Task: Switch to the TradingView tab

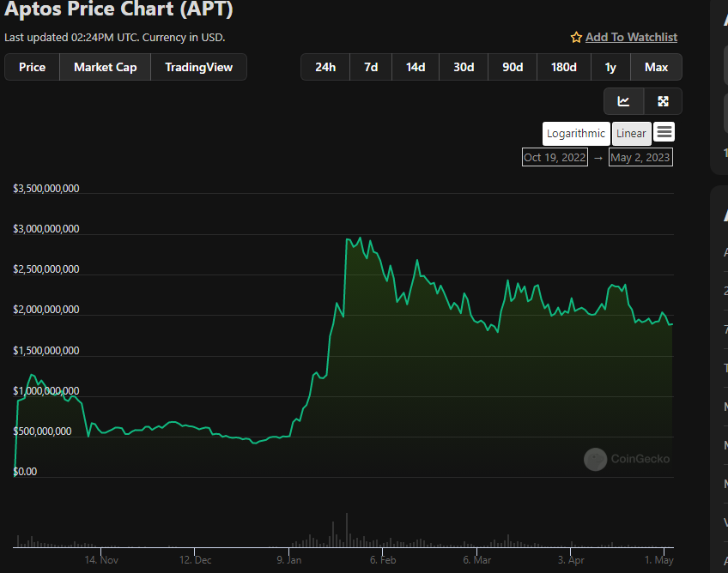Action: (198, 67)
